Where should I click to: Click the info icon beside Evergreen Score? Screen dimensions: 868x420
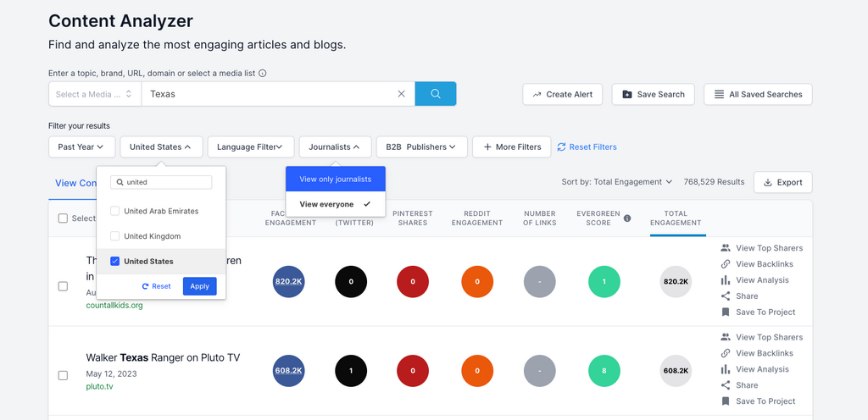point(627,218)
